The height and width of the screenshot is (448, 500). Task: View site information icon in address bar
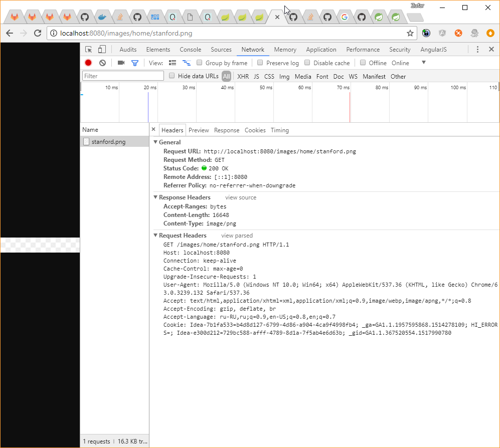click(54, 33)
